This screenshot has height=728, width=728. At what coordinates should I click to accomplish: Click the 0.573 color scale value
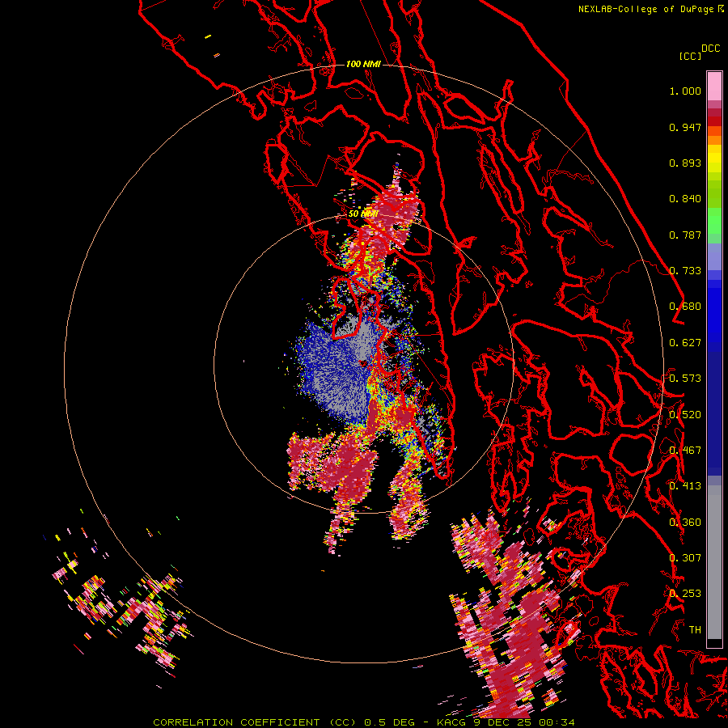685,379
